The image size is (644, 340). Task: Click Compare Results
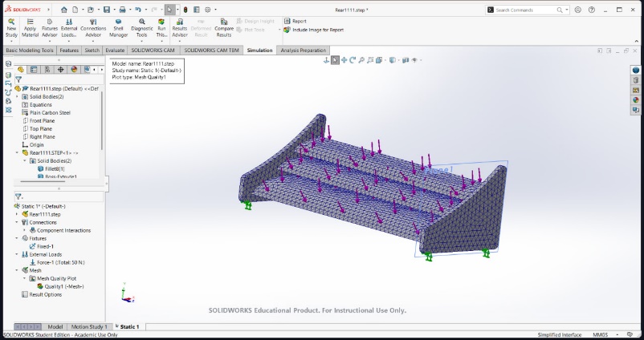pos(224,28)
